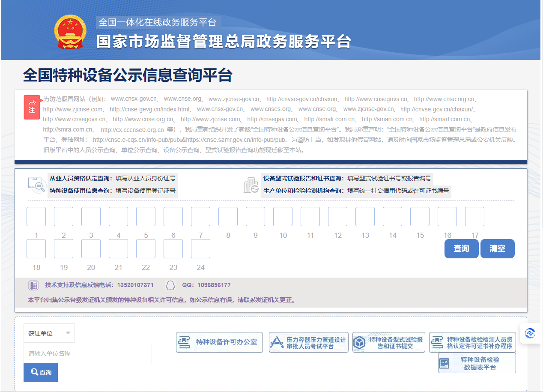543x392 pixels.
Task: Click character input box number 24
Action: tap(200, 249)
